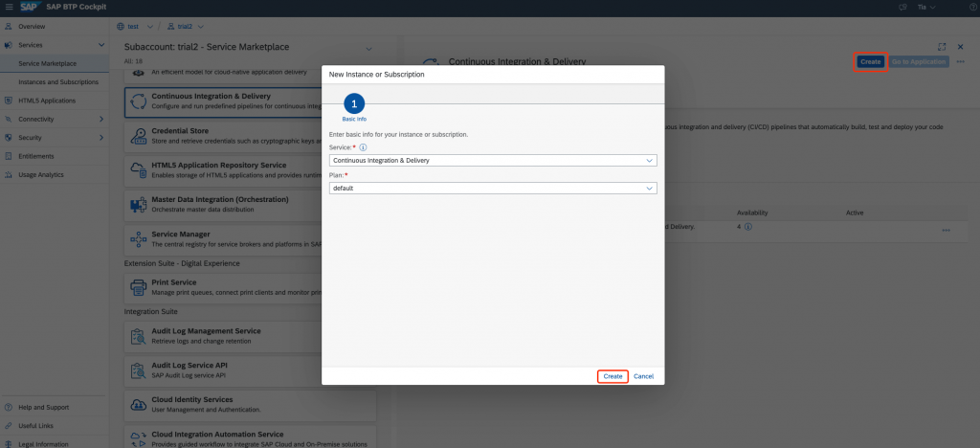Open Cloud Identity Services tile title
The height and width of the screenshot is (448, 980).
(x=192, y=399)
